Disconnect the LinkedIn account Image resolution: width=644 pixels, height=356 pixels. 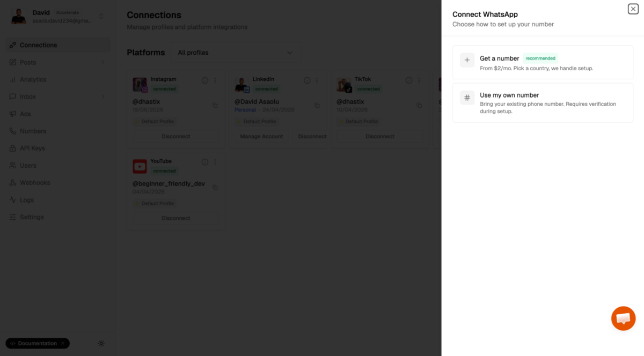(x=311, y=136)
